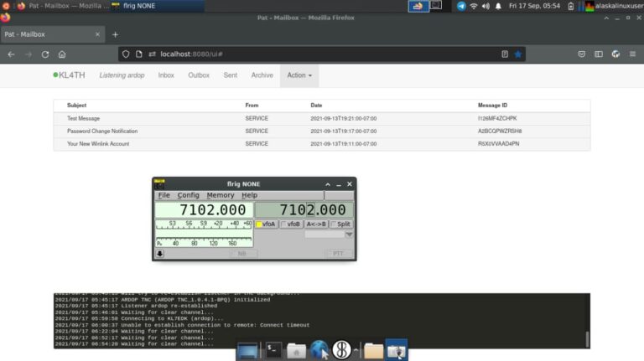Open Telegram icon in system tray
The image size is (644, 361).
(460, 6)
